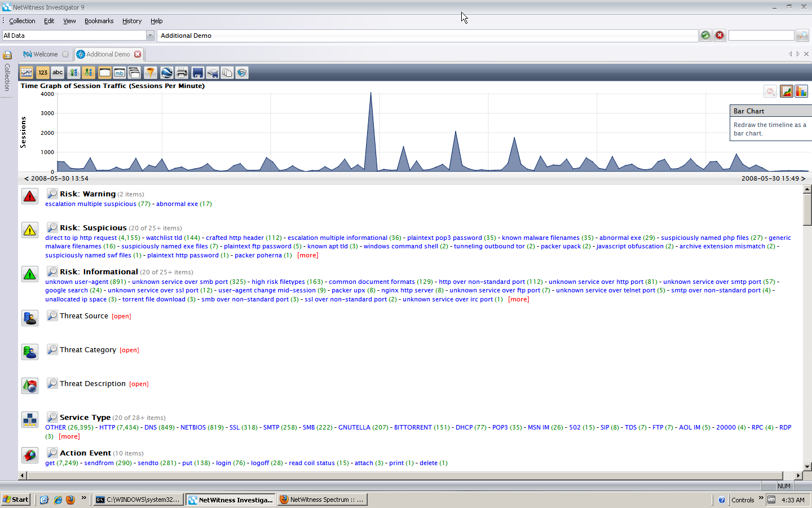Click magnifier beside Service Type heading
The height and width of the screenshot is (508, 812).
pyautogui.click(x=52, y=417)
